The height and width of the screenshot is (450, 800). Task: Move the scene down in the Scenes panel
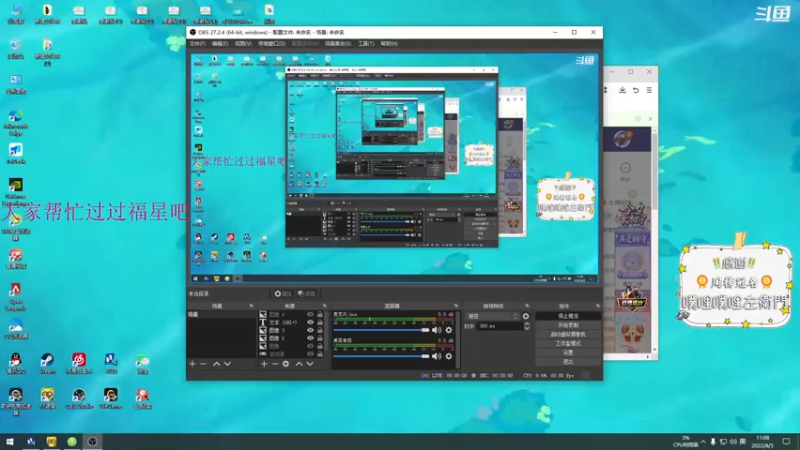228,364
